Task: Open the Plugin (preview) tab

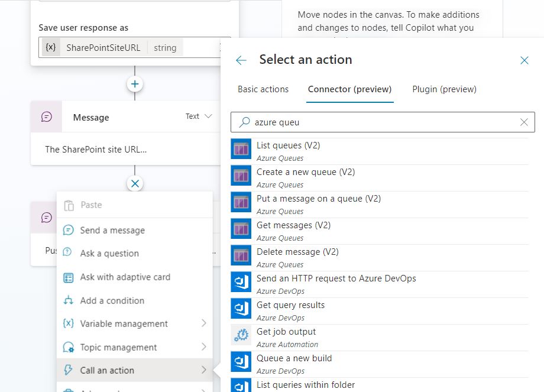Action: 444,89
